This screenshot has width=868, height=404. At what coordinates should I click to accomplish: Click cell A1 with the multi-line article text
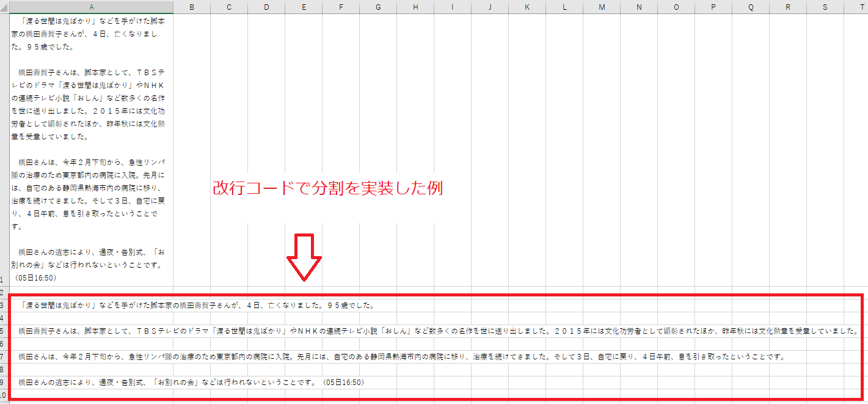[91, 147]
